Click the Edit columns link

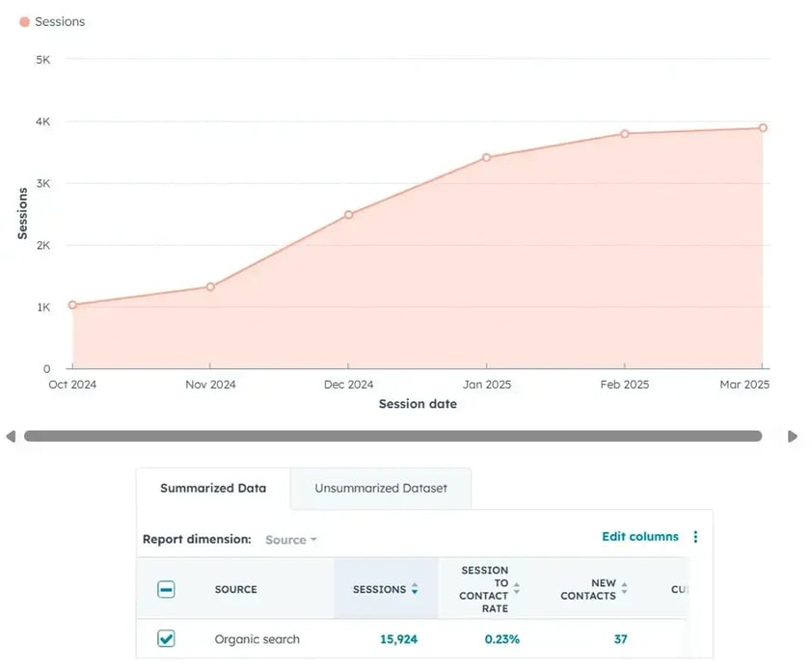tap(639, 537)
